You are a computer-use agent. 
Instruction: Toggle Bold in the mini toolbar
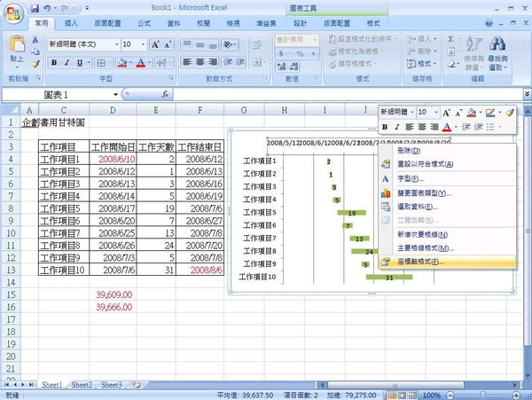coord(385,127)
